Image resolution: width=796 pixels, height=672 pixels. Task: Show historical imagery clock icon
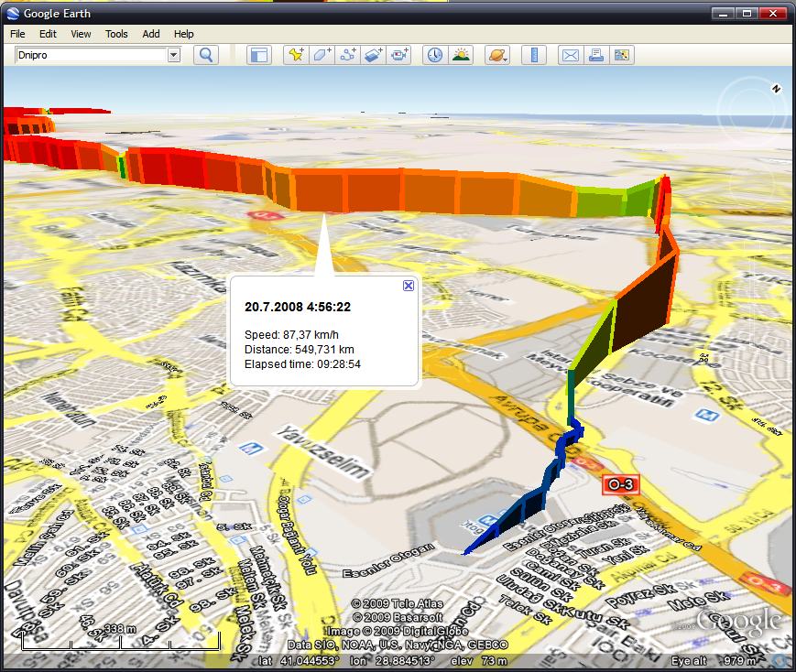[x=435, y=55]
